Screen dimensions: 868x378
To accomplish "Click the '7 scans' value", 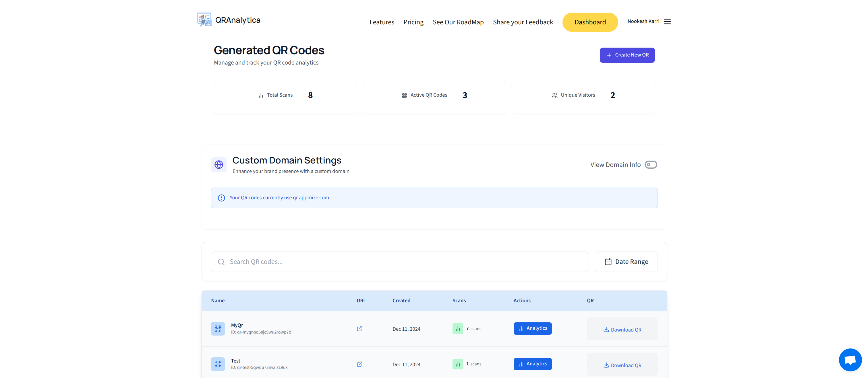I will coord(474,328).
